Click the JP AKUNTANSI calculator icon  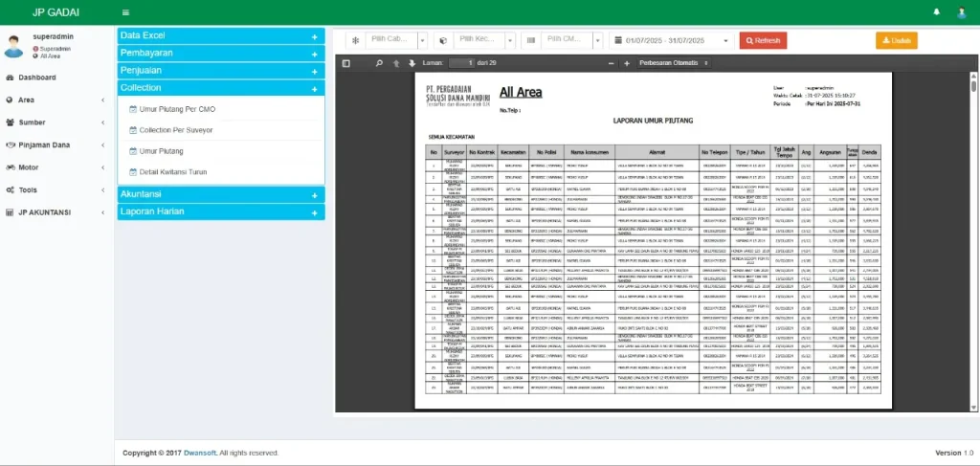[x=10, y=212]
